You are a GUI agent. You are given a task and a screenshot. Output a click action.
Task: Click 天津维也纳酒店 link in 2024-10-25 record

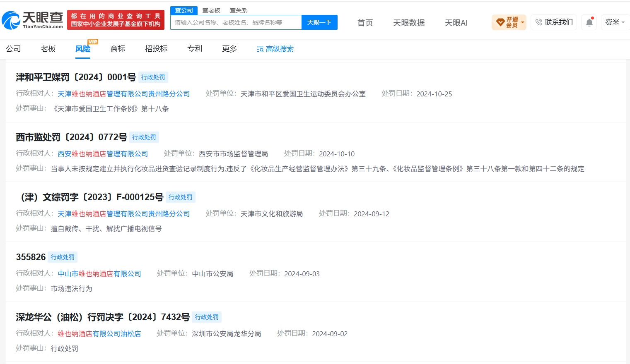click(124, 94)
